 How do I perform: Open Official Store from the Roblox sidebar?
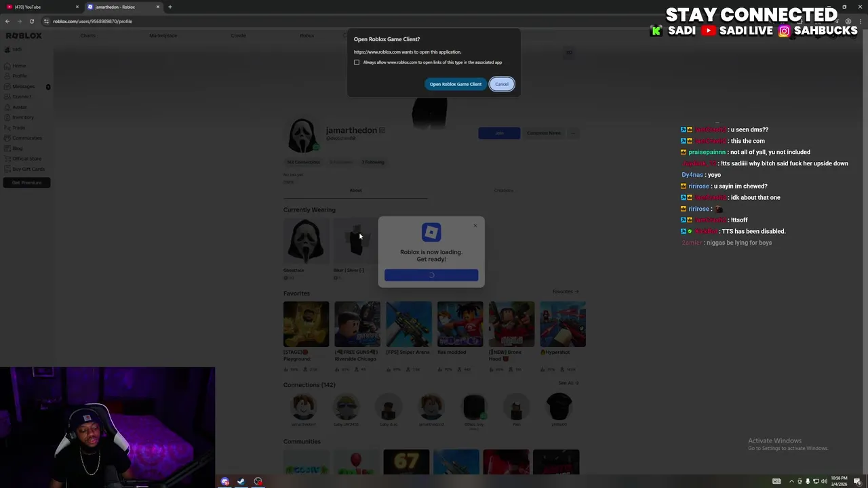coord(26,158)
